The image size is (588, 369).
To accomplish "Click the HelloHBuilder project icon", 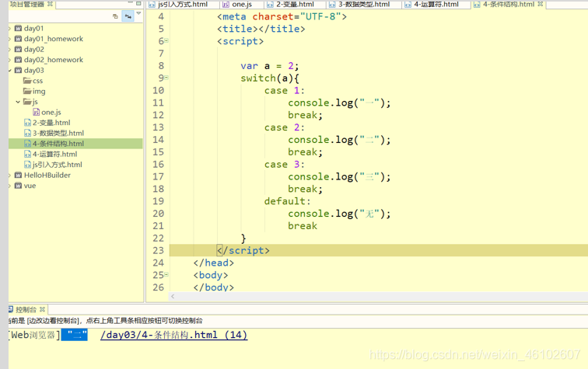I will (x=18, y=175).
